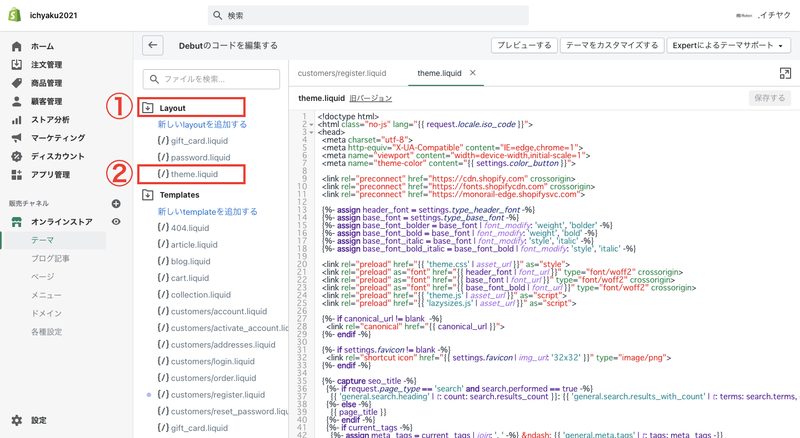Open アプリ管理 apps icon

16,175
